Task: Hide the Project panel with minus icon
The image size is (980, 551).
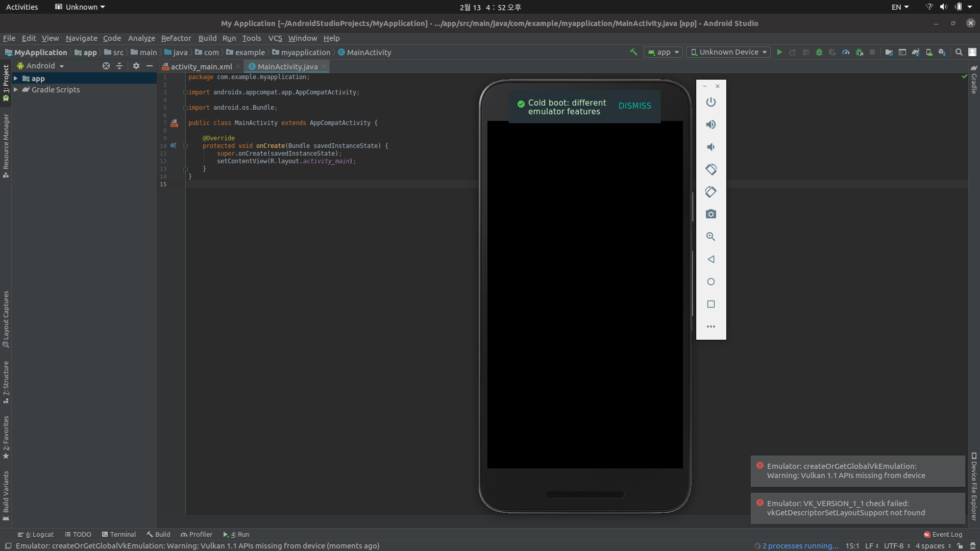Action: click(150, 66)
